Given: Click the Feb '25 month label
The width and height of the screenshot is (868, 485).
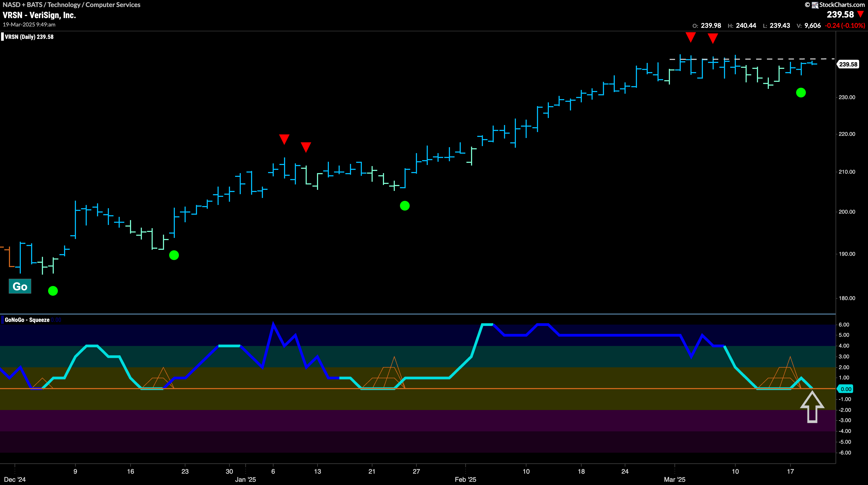Looking at the screenshot, I should tap(465, 480).
